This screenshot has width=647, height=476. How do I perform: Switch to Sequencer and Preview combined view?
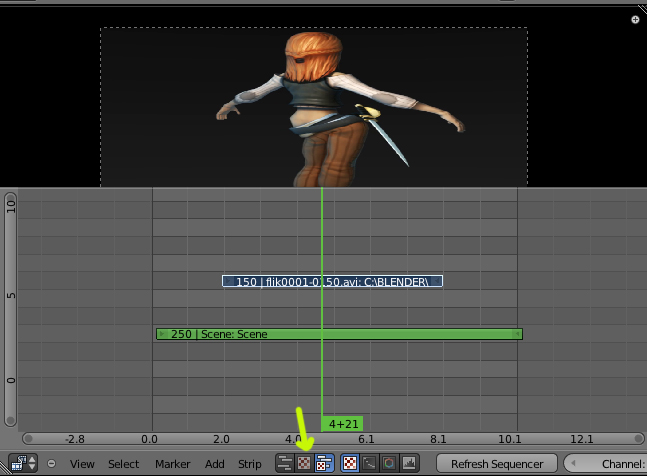point(324,463)
